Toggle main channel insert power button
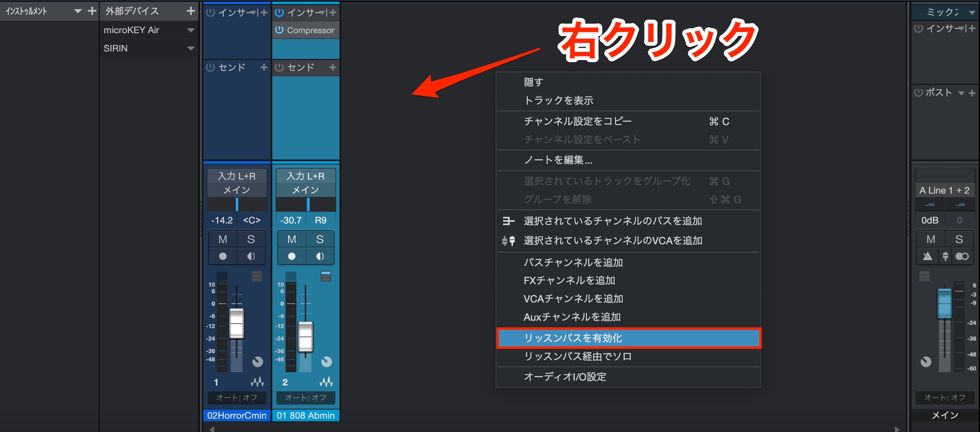 coord(919,28)
